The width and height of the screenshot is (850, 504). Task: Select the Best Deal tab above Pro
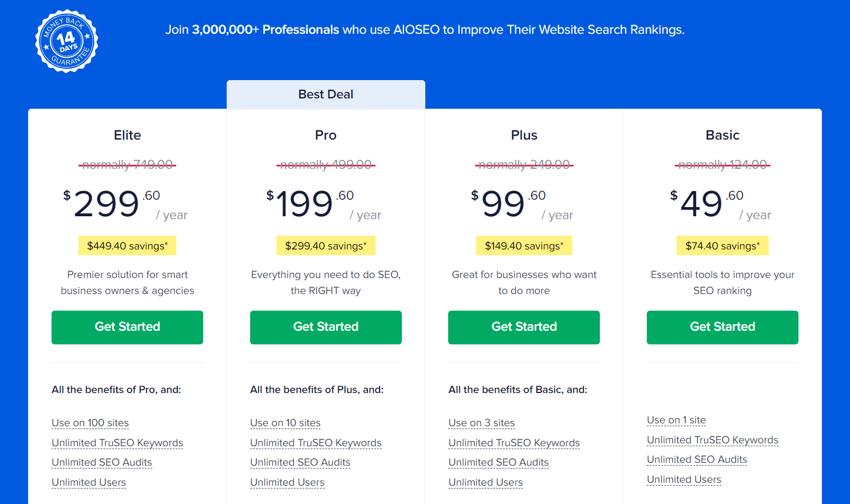click(x=326, y=94)
